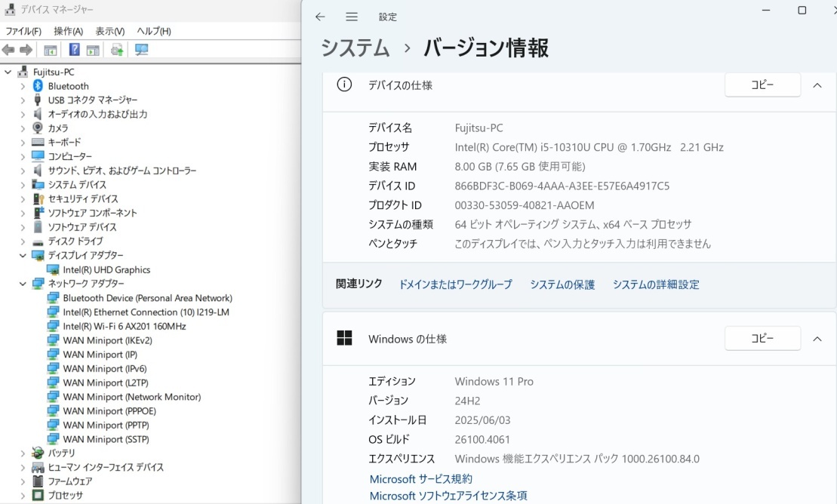The height and width of the screenshot is (504, 837).
Task: Click the back navigation arrow in Device Manager
Action: coord(9,50)
